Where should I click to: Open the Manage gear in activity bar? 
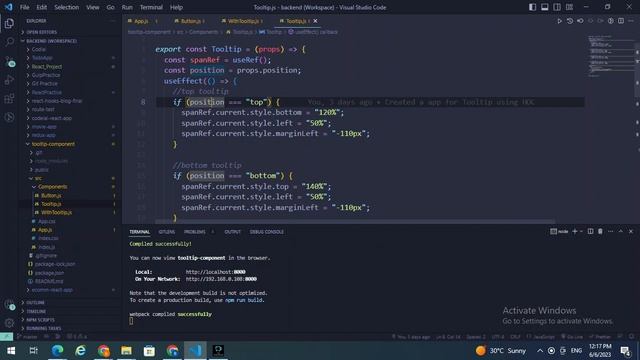[x=9, y=323]
